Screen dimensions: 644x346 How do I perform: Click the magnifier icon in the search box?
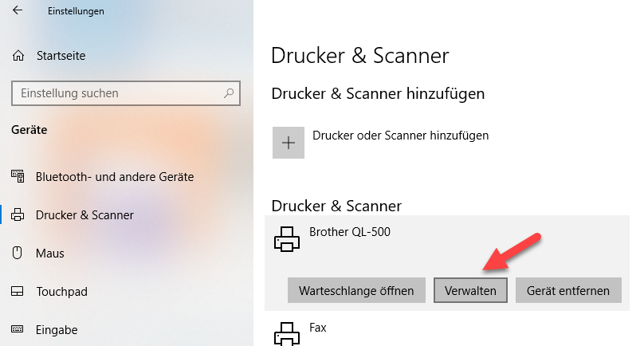[x=229, y=93]
